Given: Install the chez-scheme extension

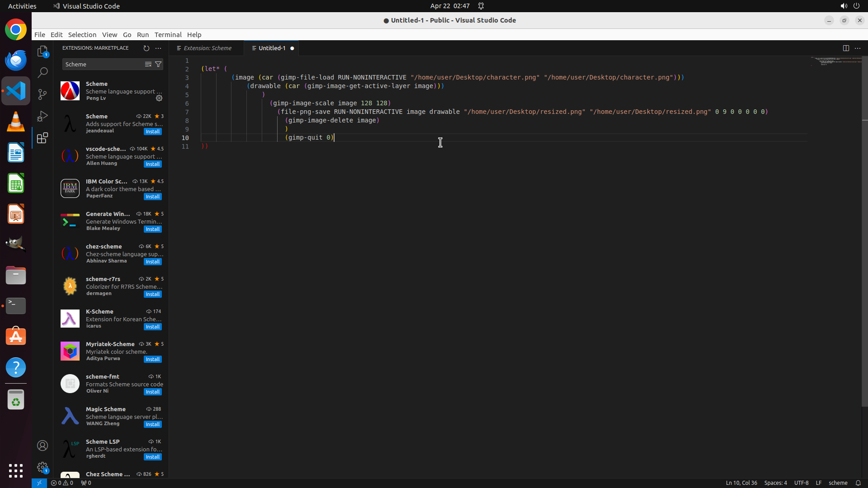Looking at the screenshot, I should 152,262.
